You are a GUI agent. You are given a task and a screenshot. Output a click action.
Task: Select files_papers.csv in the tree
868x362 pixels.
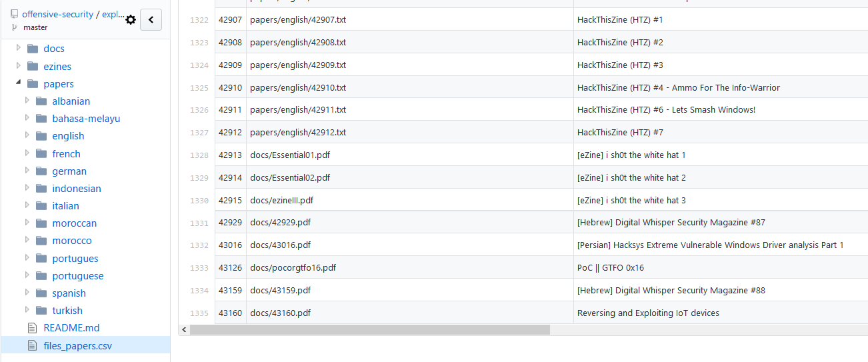78,345
